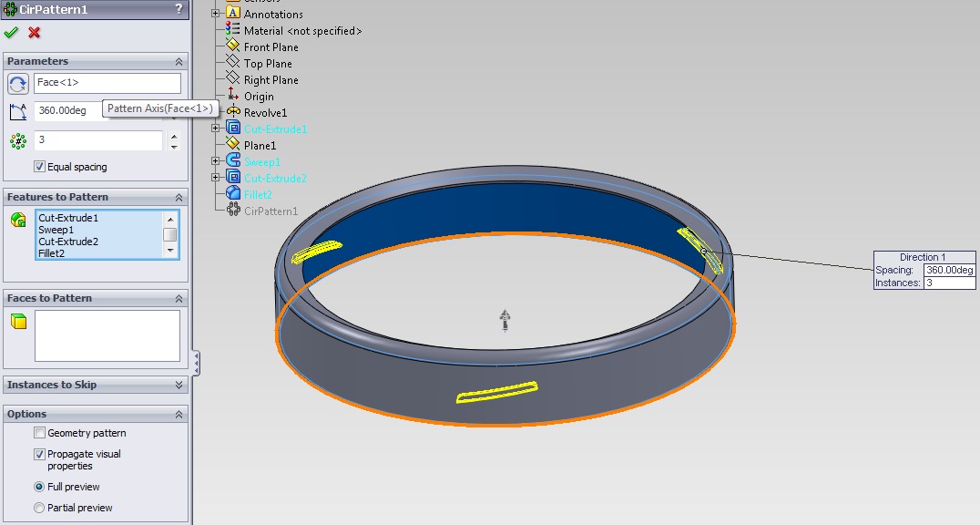980x525 pixels.
Task: Toggle the Equal spacing checkbox
Action: (39, 167)
